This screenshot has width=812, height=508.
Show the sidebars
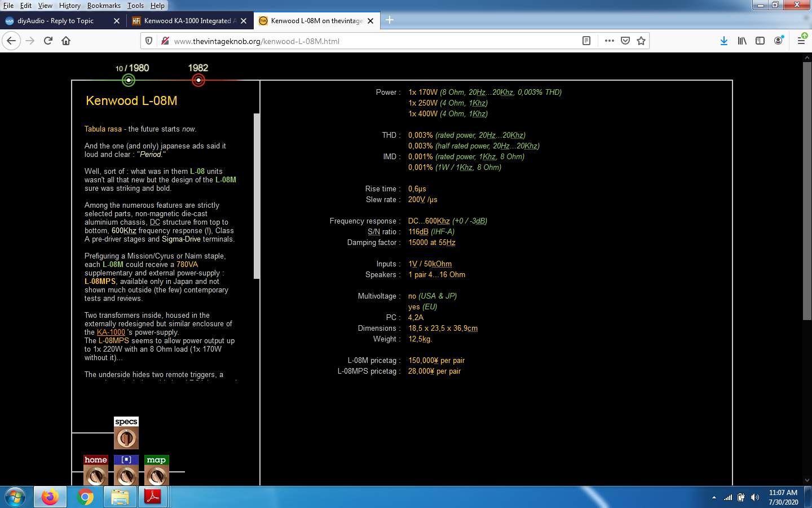tap(760, 41)
